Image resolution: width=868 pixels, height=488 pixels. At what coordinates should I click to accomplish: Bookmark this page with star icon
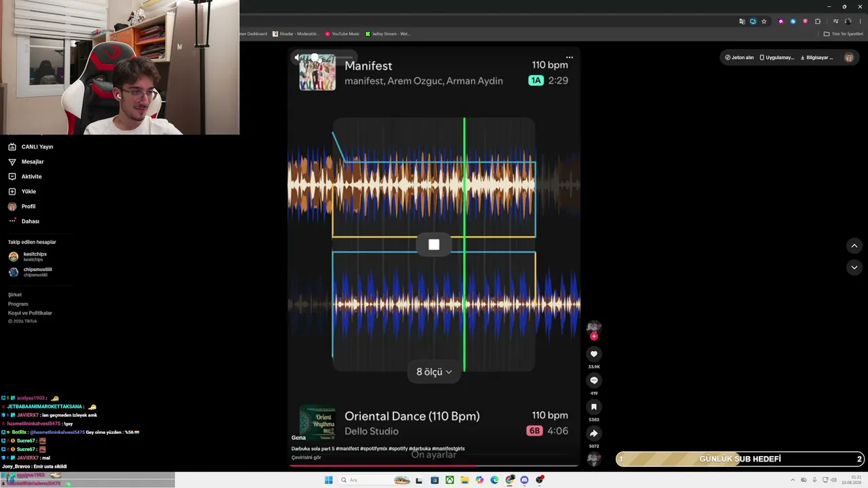(x=764, y=21)
